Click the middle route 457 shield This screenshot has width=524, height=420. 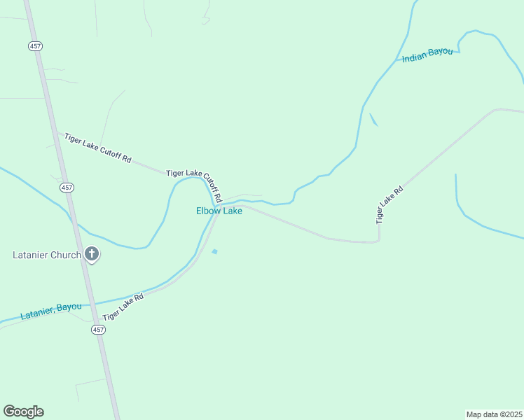67,188
